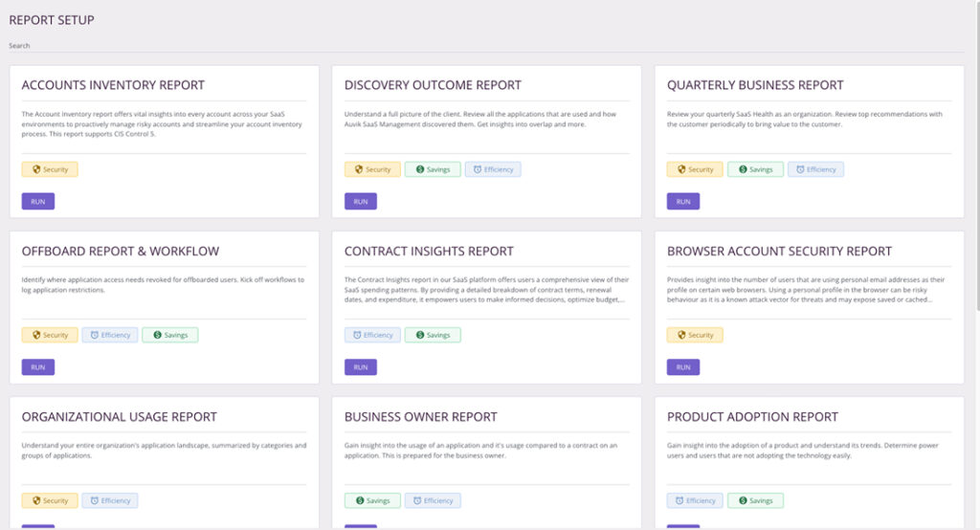Click the page's vertical scrollbar
Viewport: 980px width, 530px height.
point(975,191)
